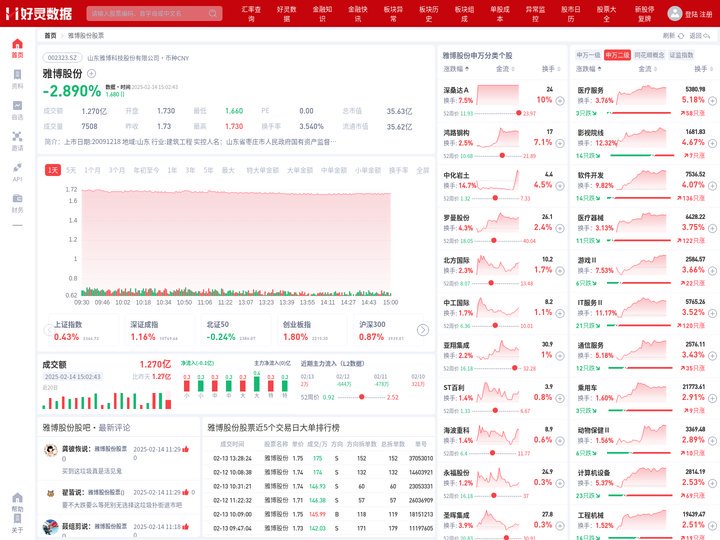Switch to 申万一级 tab
Image resolution: width=720 pixels, height=540 pixels.
click(588, 55)
